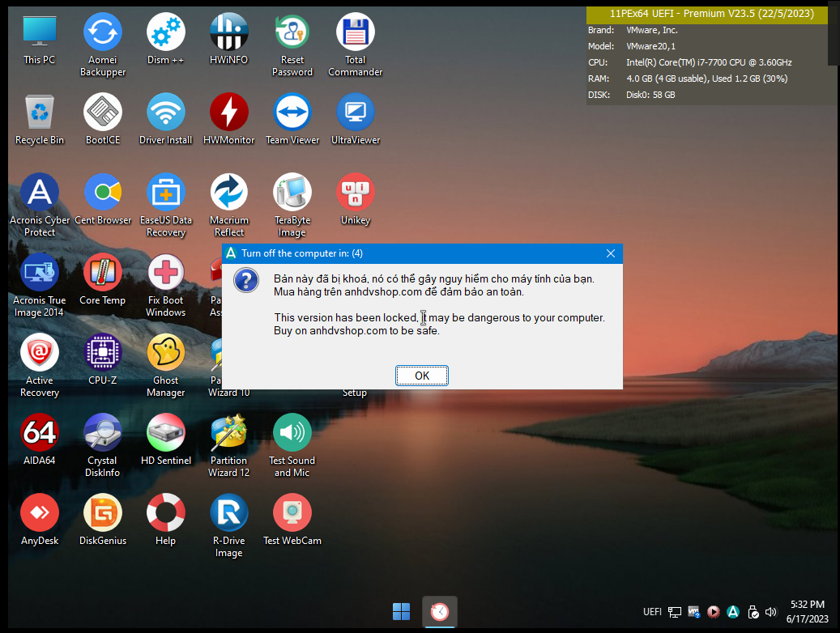This screenshot has width=840, height=633.
Task: Close the Turn off the computer dialog
Action: coord(610,253)
